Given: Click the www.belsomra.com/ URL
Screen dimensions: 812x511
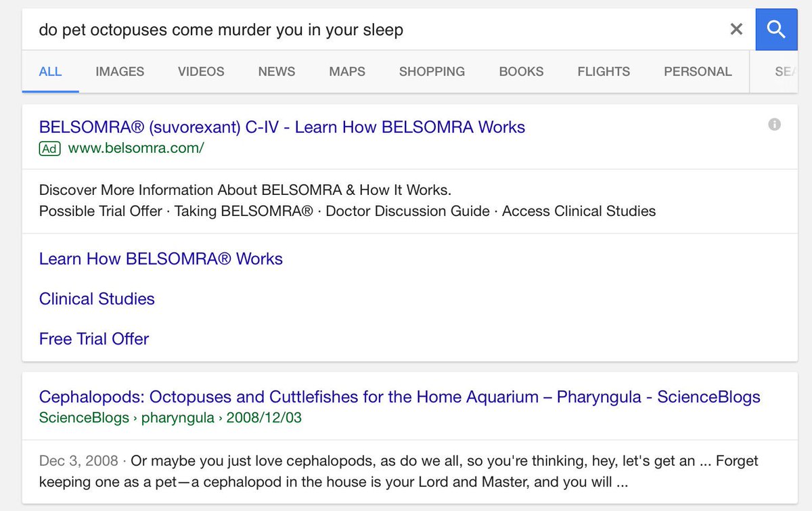Looking at the screenshot, I should coord(136,148).
